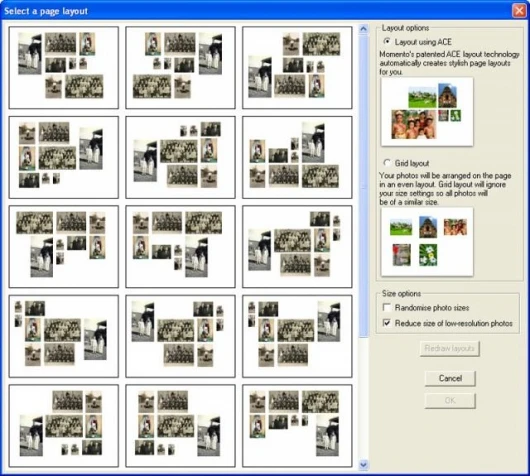Click the Grid layout preview image
Image resolution: width=530 pixels, height=476 pixels.
pyautogui.click(x=427, y=242)
